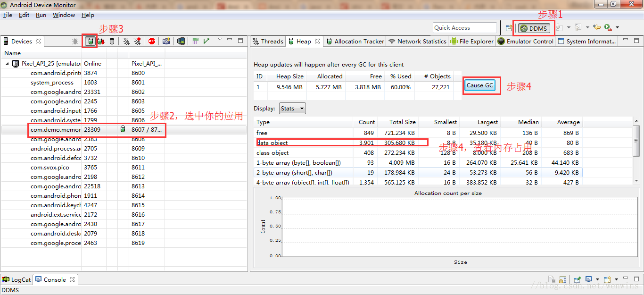Click the Cause GC button
This screenshot has height=295, width=644.
480,85
